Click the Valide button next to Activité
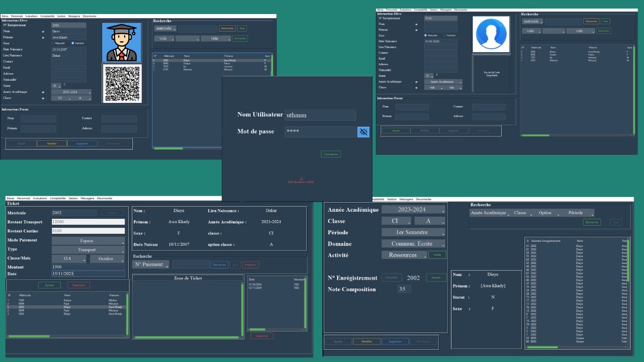 pyautogui.click(x=437, y=255)
